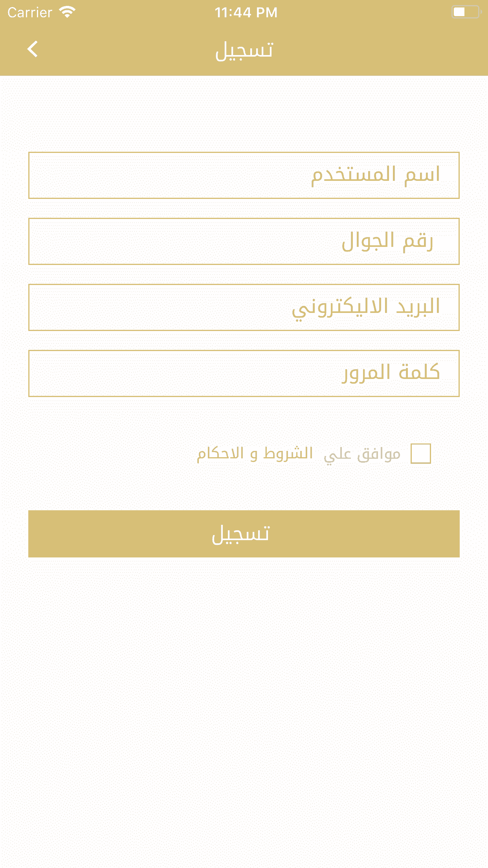Open the الشروط و الاحكام terms link
This screenshot has width=488, height=868.
click(x=255, y=453)
